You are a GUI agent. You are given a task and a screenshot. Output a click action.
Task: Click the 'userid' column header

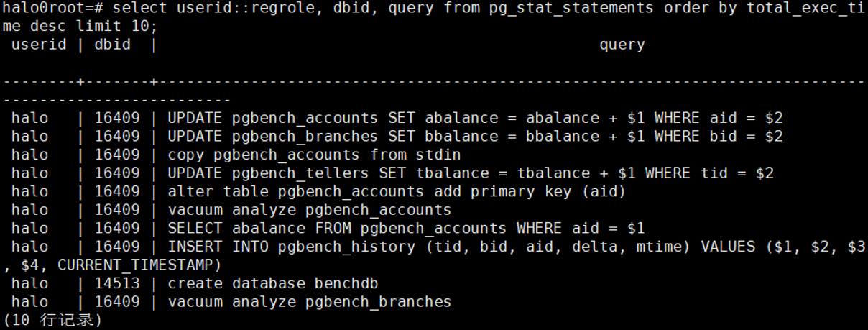[x=39, y=45]
